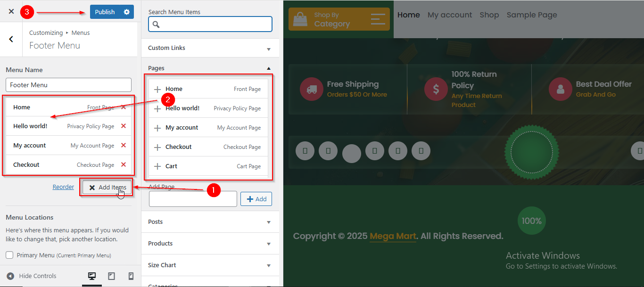
Task: Add Cart page using plus icon
Action: coord(157,166)
